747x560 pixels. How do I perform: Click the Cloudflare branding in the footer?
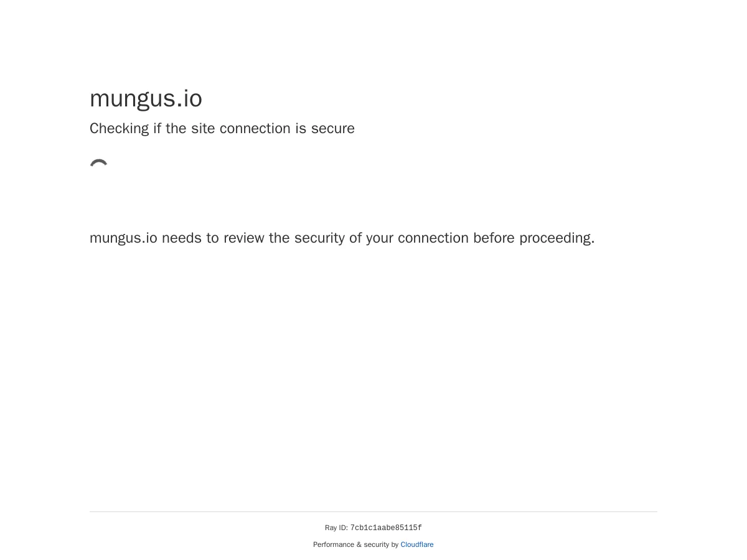coord(416,544)
